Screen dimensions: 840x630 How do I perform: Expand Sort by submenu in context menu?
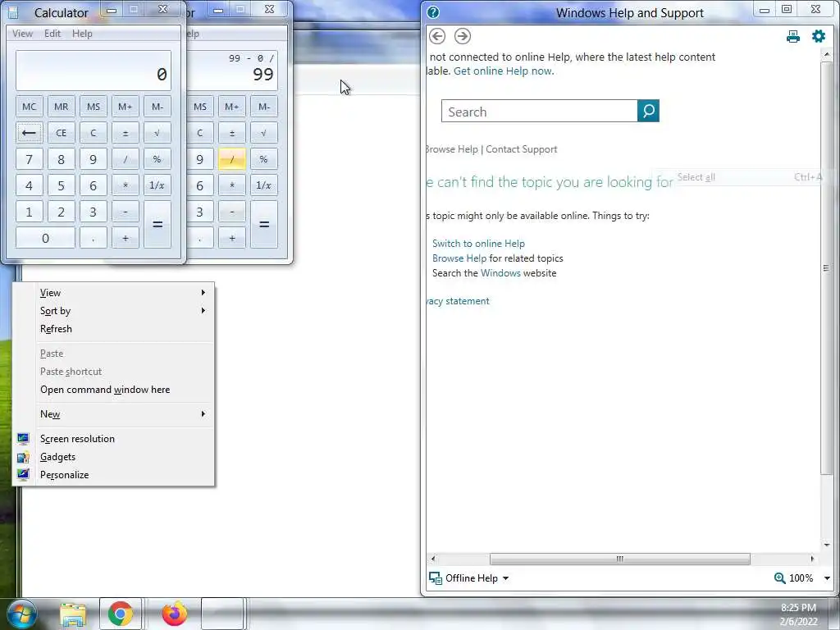click(113, 311)
